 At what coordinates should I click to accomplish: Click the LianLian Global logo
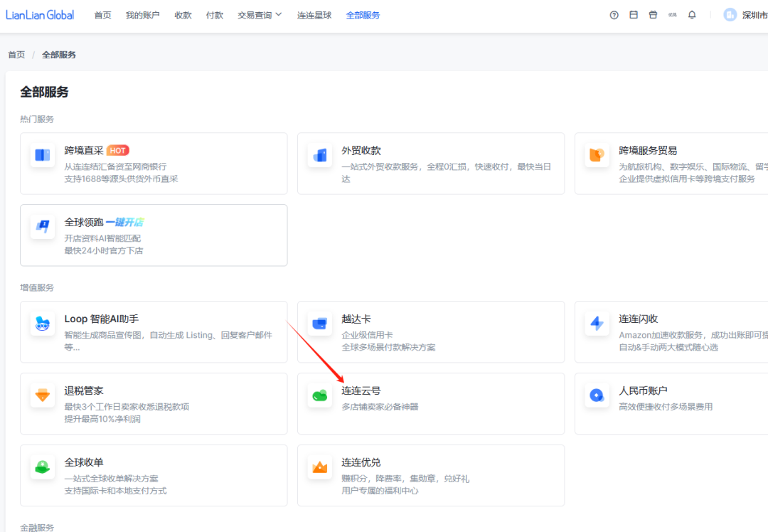pyautogui.click(x=40, y=15)
